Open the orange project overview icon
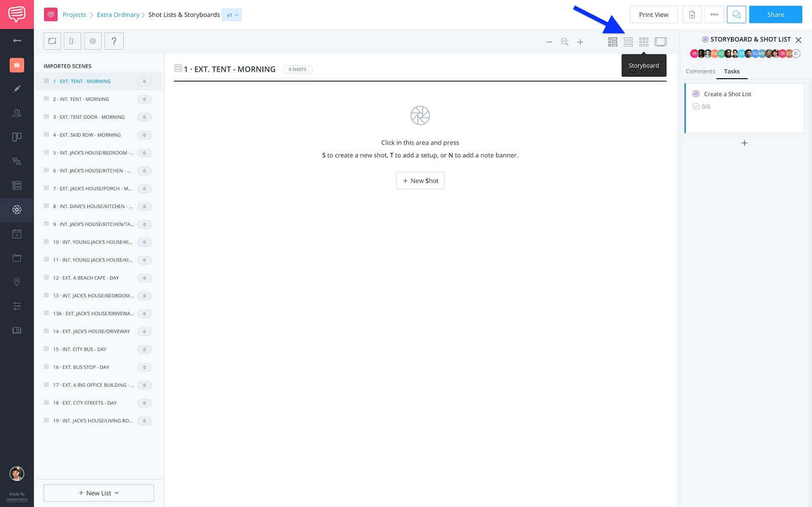 [17, 65]
